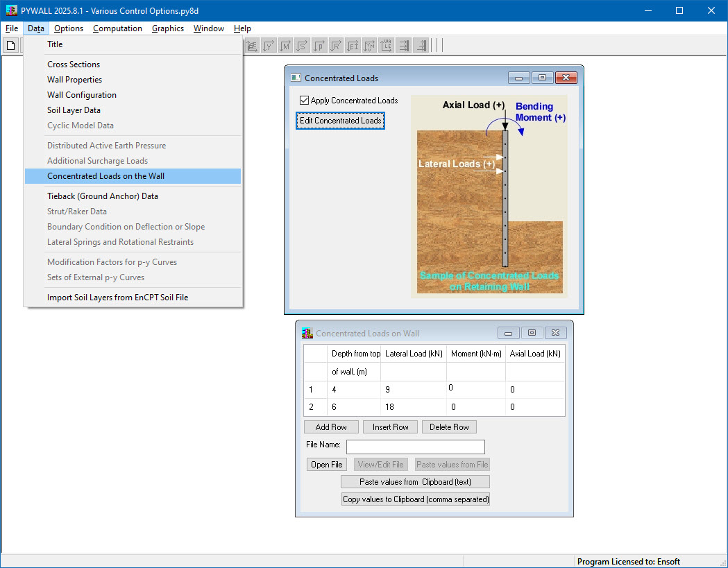Viewport: 728px width, 568px height.
Task: Click the New File icon
Action: [x=10, y=45]
